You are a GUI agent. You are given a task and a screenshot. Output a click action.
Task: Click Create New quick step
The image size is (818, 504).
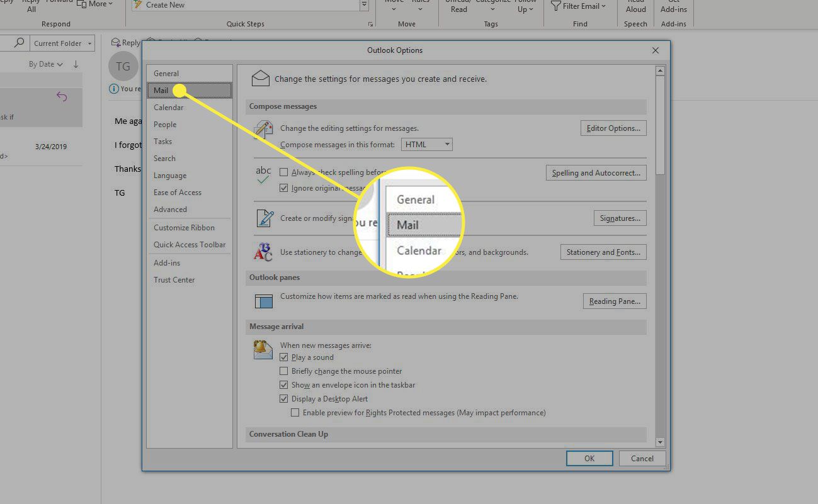click(x=246, y=4)
